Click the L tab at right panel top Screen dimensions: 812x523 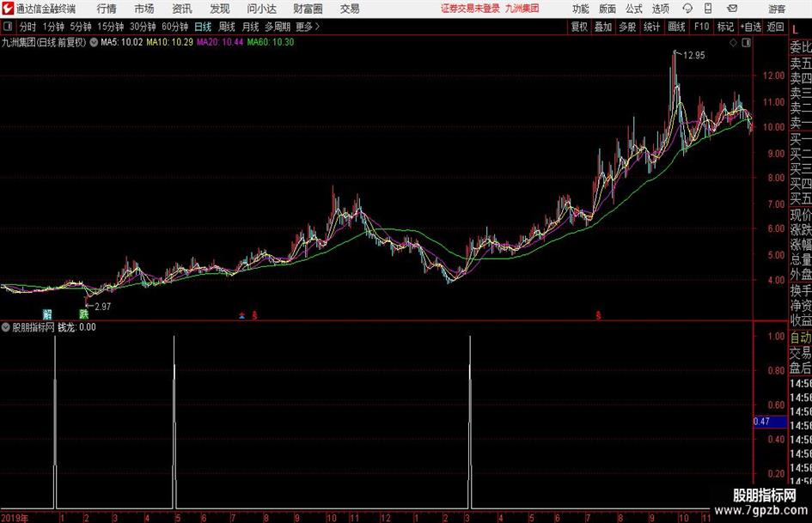tap(795, 31)
